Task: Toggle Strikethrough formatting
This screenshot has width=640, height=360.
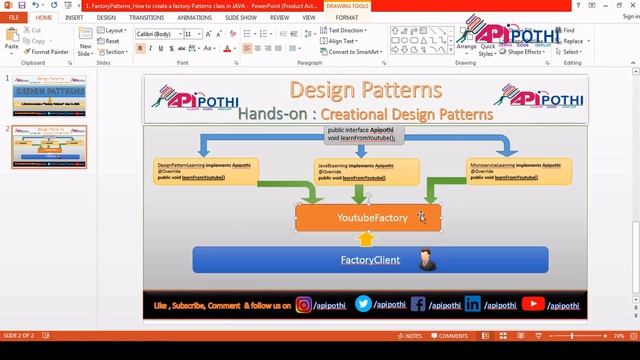Action: click(x=182, y=49)
